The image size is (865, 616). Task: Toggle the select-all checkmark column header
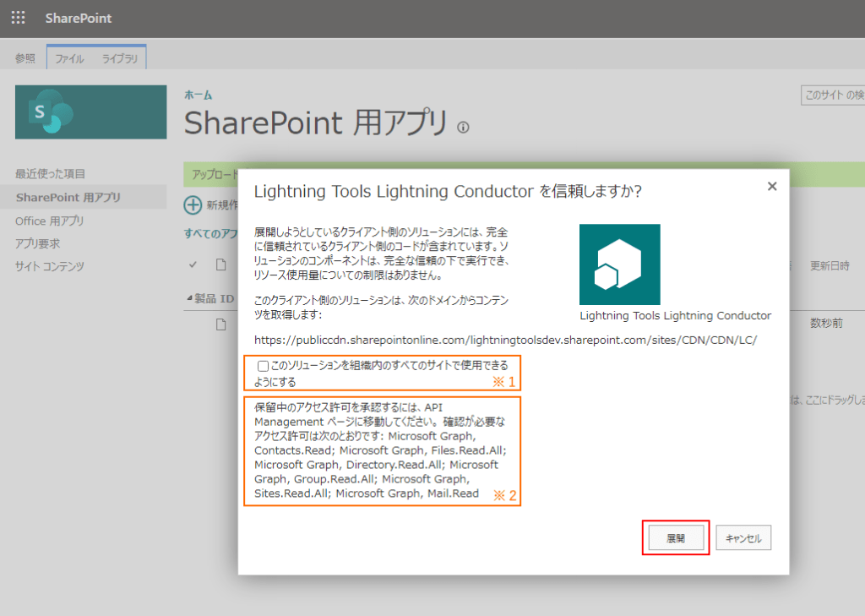pos(193,265)
